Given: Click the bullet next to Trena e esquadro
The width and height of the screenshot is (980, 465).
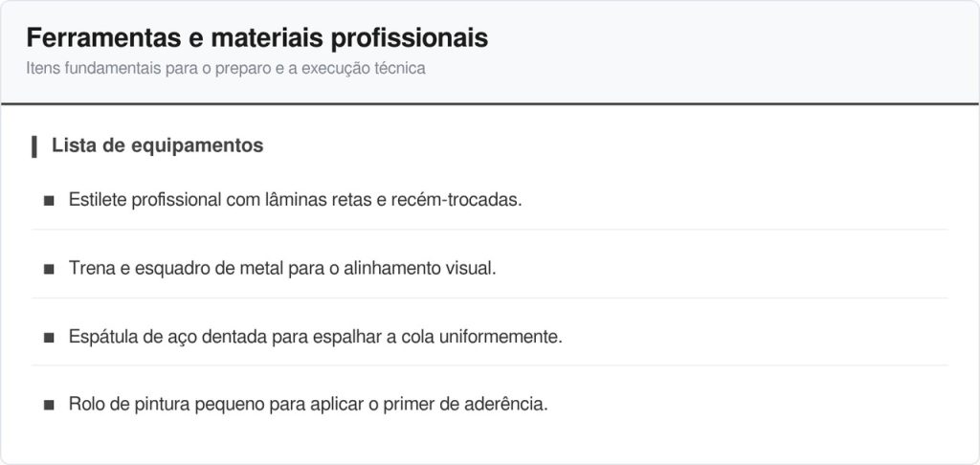Looking at the screenshot, I should [49, 269].
